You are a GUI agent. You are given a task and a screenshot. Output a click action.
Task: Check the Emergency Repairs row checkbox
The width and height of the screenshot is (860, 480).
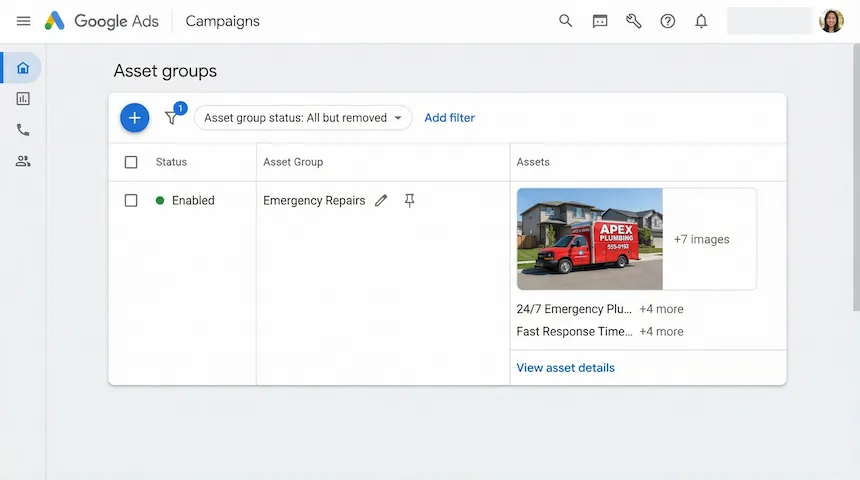(131, 201)
